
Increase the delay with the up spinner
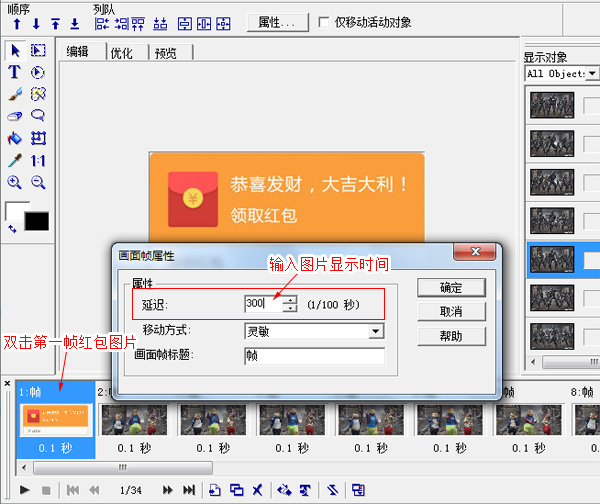click(x=290, y=300)
